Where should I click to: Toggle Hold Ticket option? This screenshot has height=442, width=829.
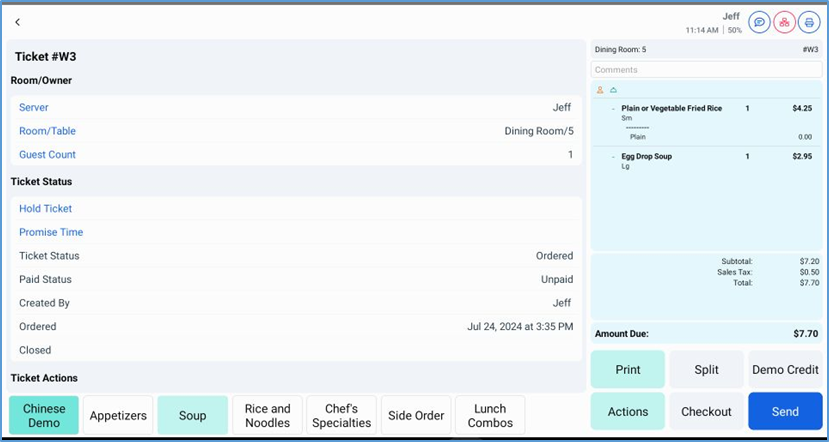pos(296,209)
